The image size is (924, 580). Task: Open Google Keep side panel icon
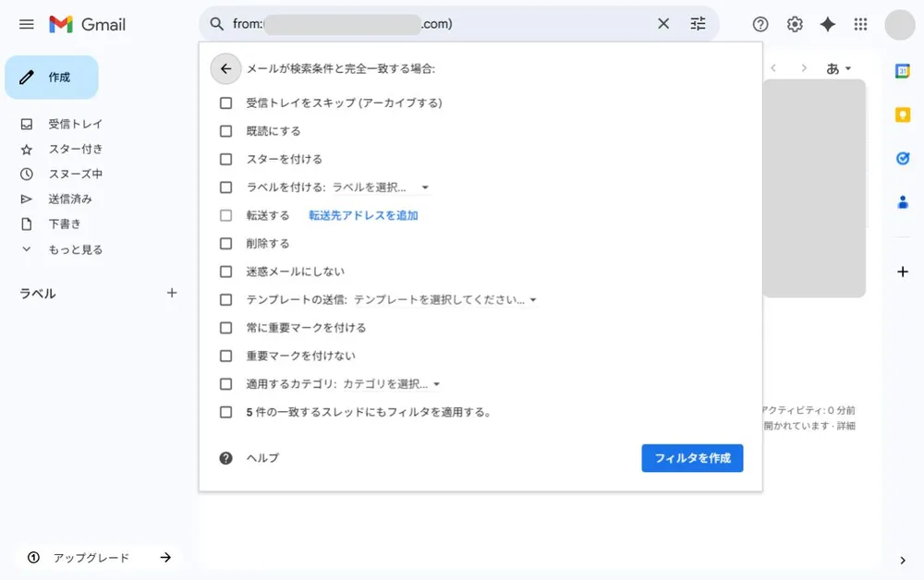coord(902,115)
